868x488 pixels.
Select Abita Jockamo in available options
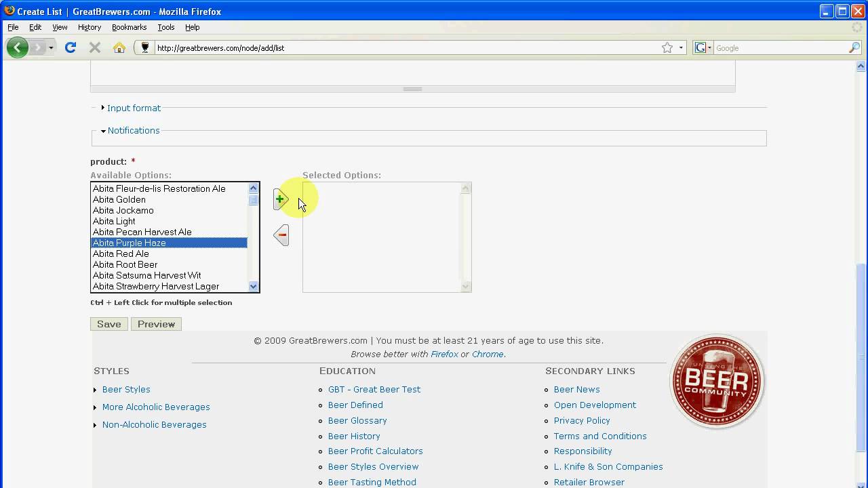[x=170, y=210]
